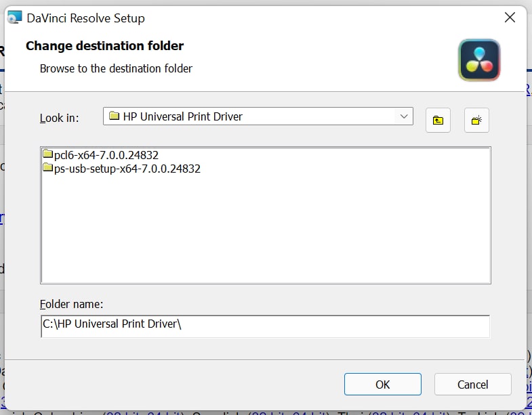
Task: Confirm with the OK button
Action: click(383, 384)
